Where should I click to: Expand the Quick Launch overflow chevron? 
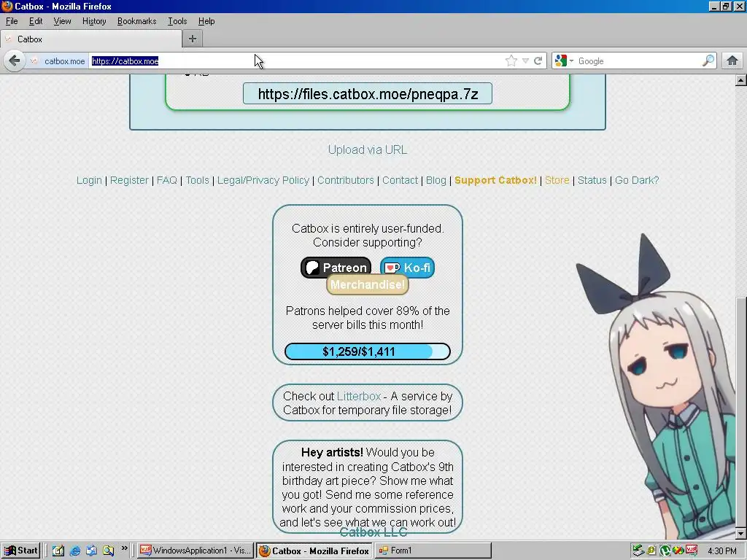pyautogui.click(x=124, y=548)
